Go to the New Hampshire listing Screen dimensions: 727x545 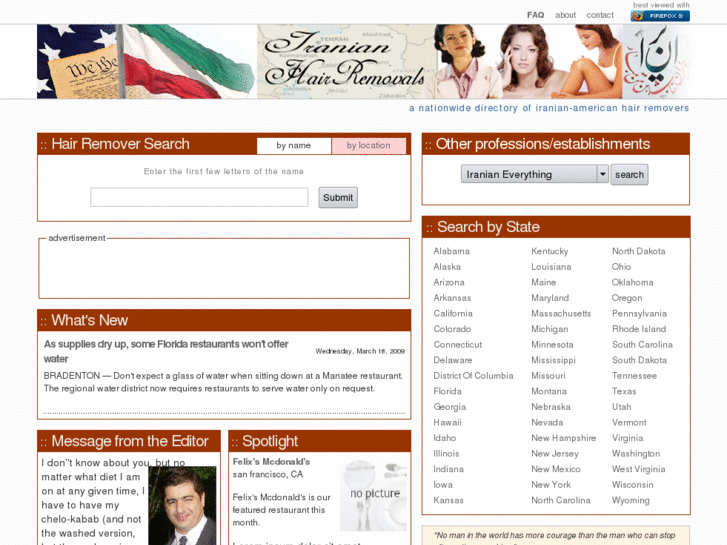[563, 438]
